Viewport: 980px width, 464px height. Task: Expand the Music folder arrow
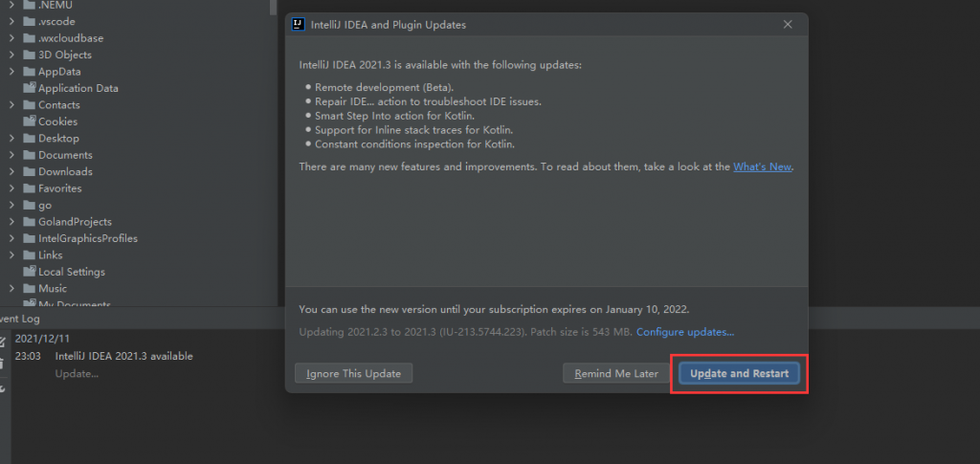tap(11, 289)
